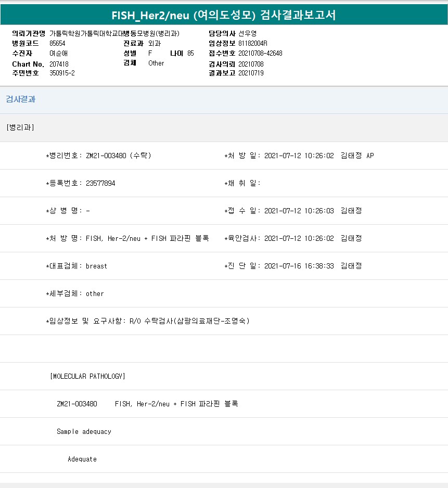Select the 상병명 row
Screen dimensions: 448x488
coord(68,211)
